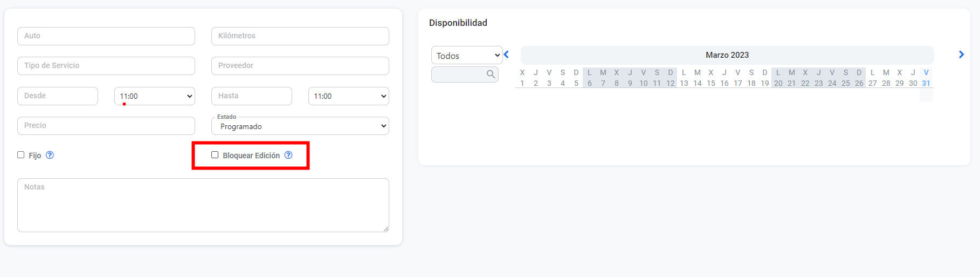Open the Desde time dropdown

click(155, 96)
